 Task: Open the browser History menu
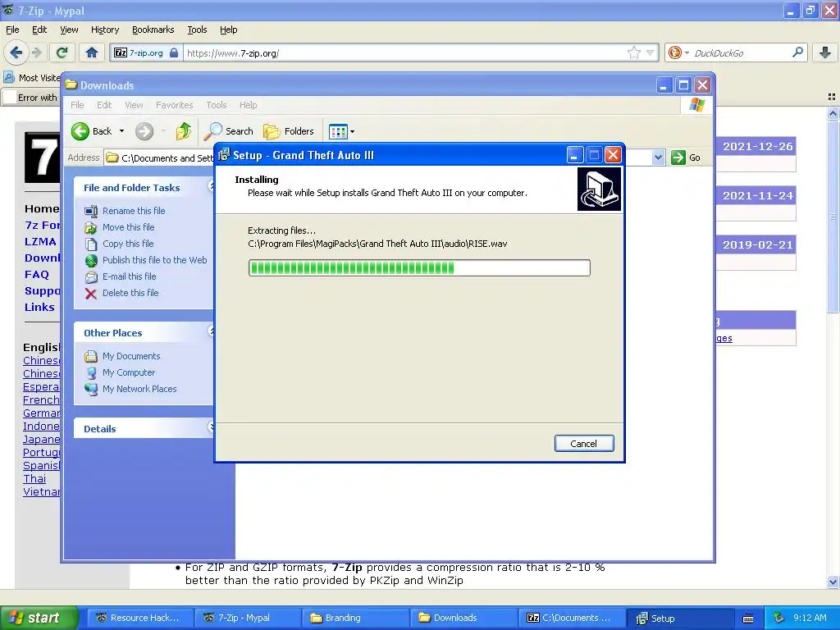click(104, 30)
